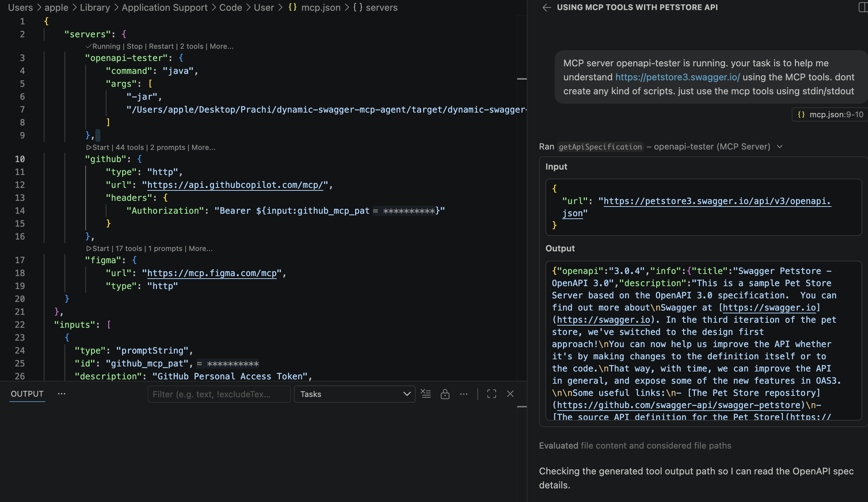Go back using the chat arrow icon

pos(547,8)
